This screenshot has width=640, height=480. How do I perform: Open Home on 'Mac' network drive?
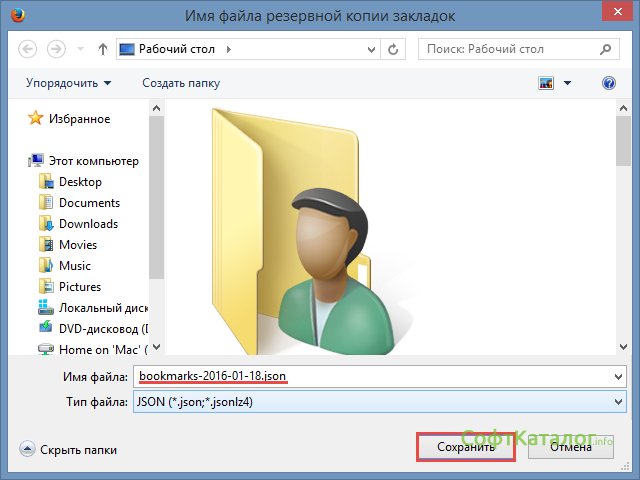point(102,349)
